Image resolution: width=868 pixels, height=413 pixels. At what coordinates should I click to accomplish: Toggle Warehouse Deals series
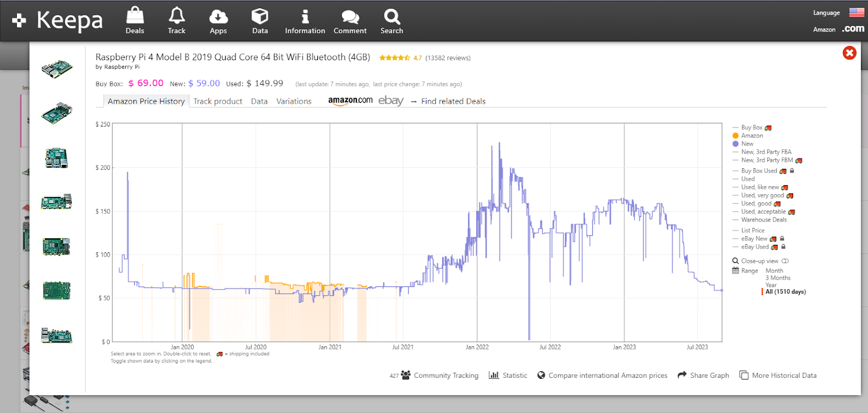(759, 220)
